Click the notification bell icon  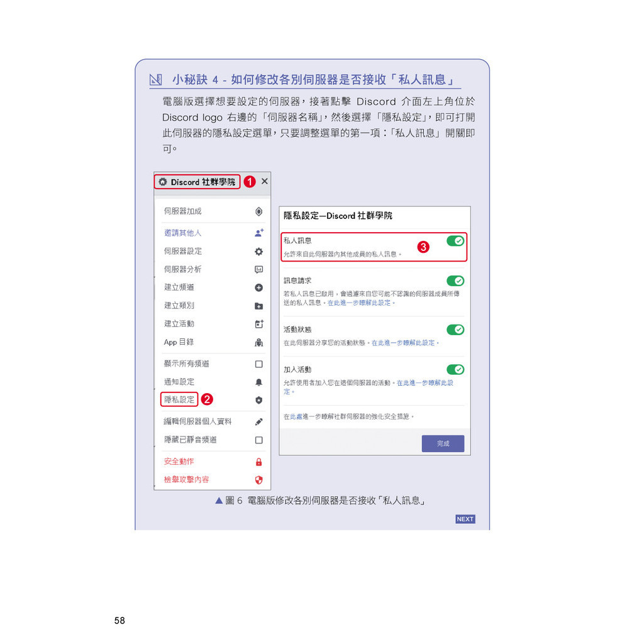click(258, 382)
